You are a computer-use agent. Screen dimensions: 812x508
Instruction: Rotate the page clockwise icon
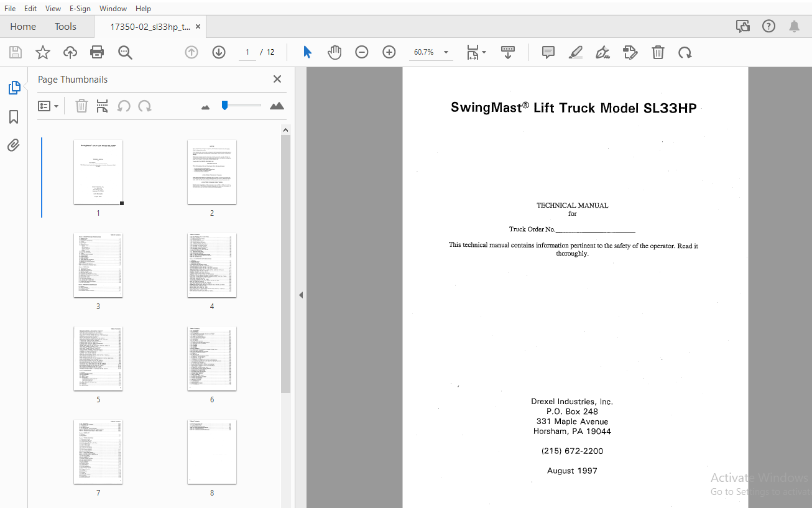[x=685, y=52]
